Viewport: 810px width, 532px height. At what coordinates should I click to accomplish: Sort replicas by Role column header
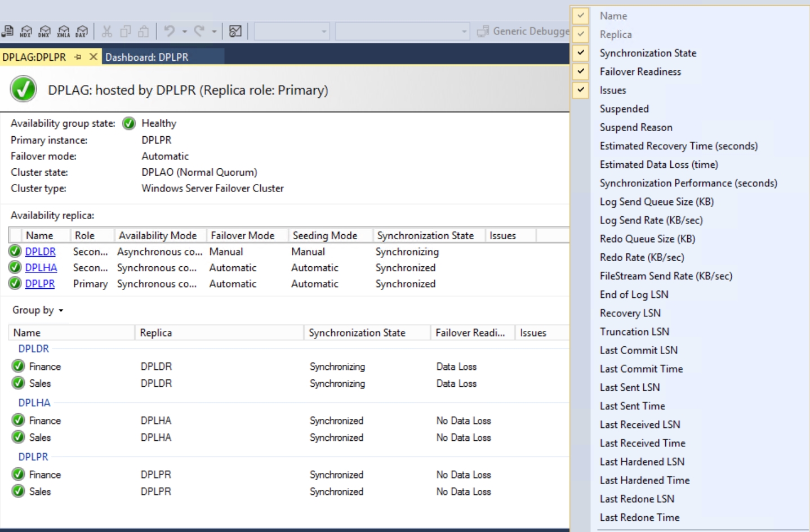click(92, 235)
